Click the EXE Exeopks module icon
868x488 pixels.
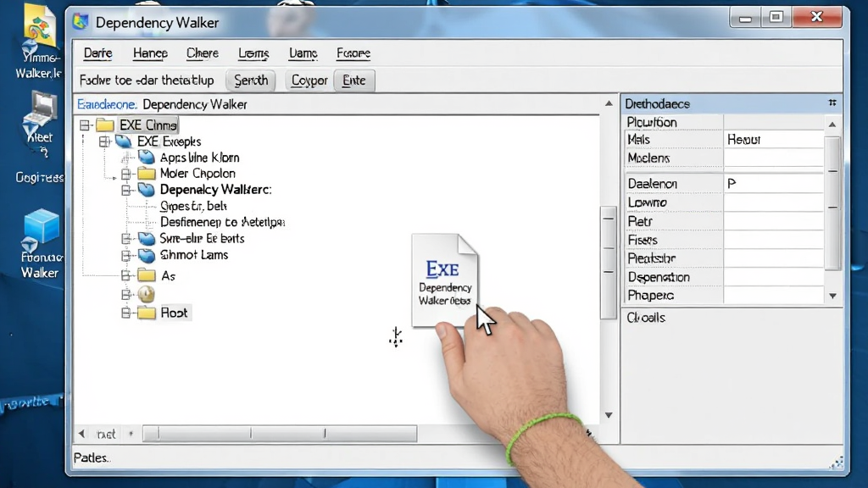click(124, 141)
